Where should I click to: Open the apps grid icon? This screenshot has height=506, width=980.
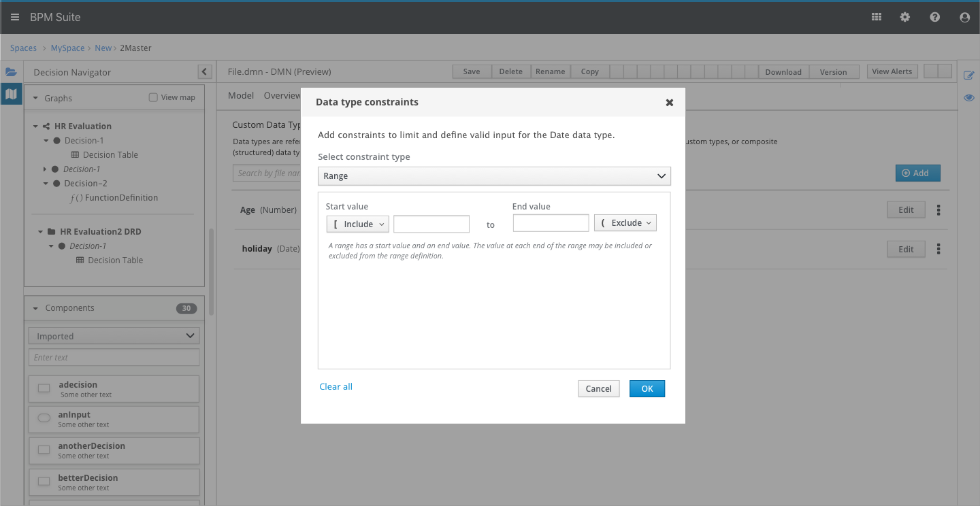[877, 17]
